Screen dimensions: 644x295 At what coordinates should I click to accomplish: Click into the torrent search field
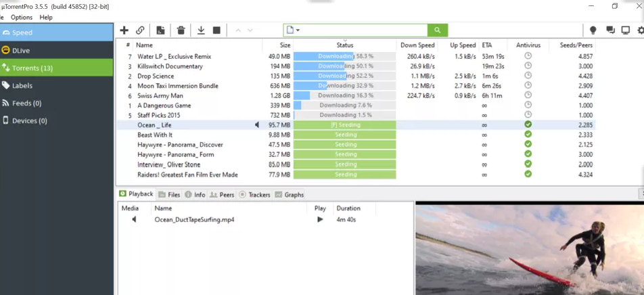click(363, 30)
